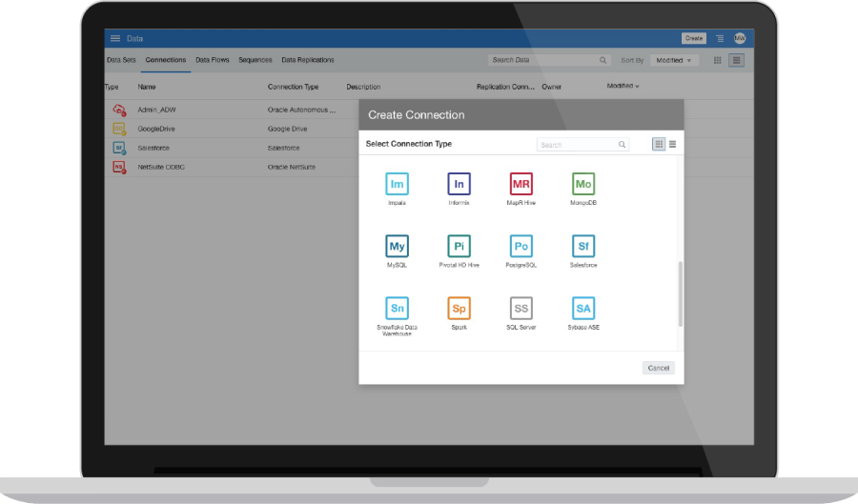Click the Create button in header

(x=694, y=38)
